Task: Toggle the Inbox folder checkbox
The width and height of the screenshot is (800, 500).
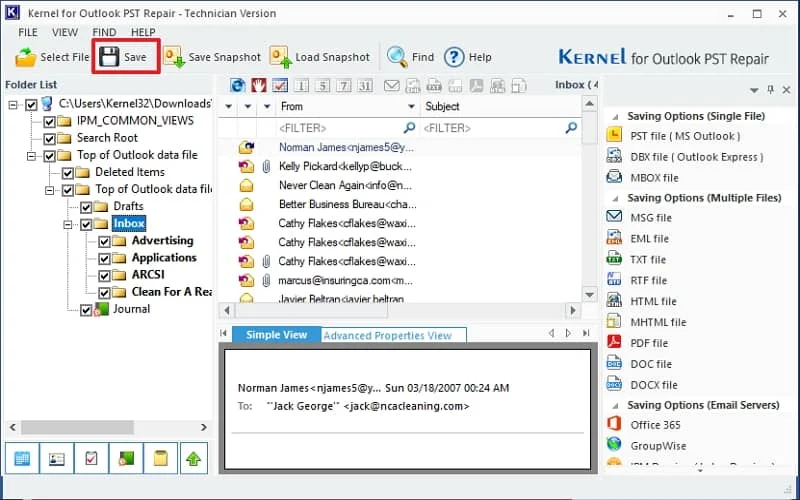Action: 86,224
